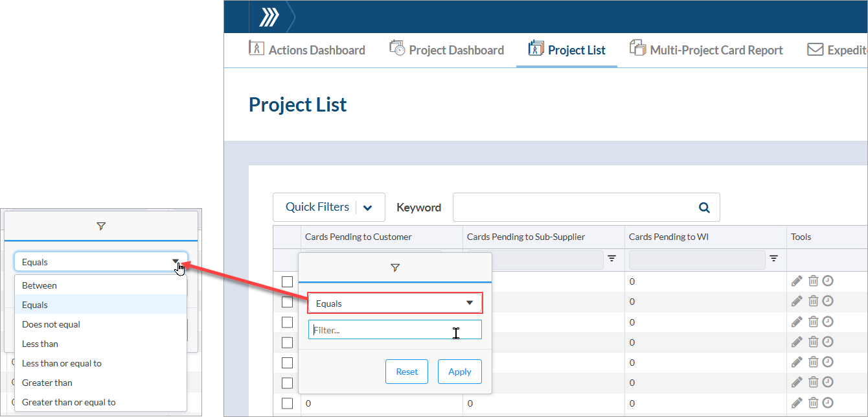The width and height of the screenshot is (868, 417).
Task: Click the pencil edit icon in the second table row
Action: pos(797,301)
